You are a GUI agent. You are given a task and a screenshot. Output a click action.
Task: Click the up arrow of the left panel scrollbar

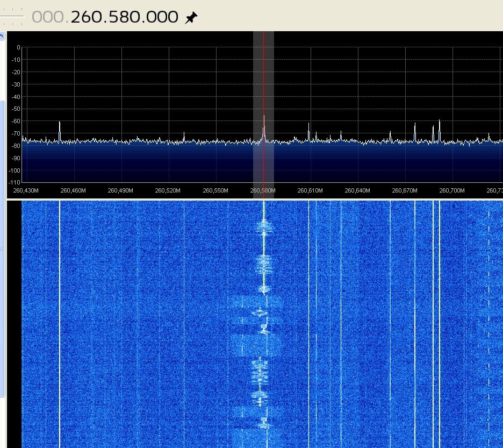pos(2,35)
